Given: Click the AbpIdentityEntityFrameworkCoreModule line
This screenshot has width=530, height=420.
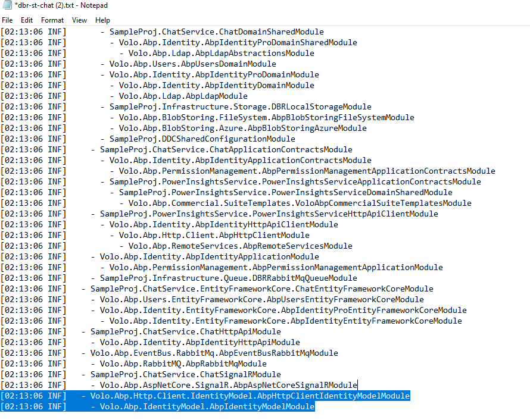Looking at the screenshot, I should [231, 321].
